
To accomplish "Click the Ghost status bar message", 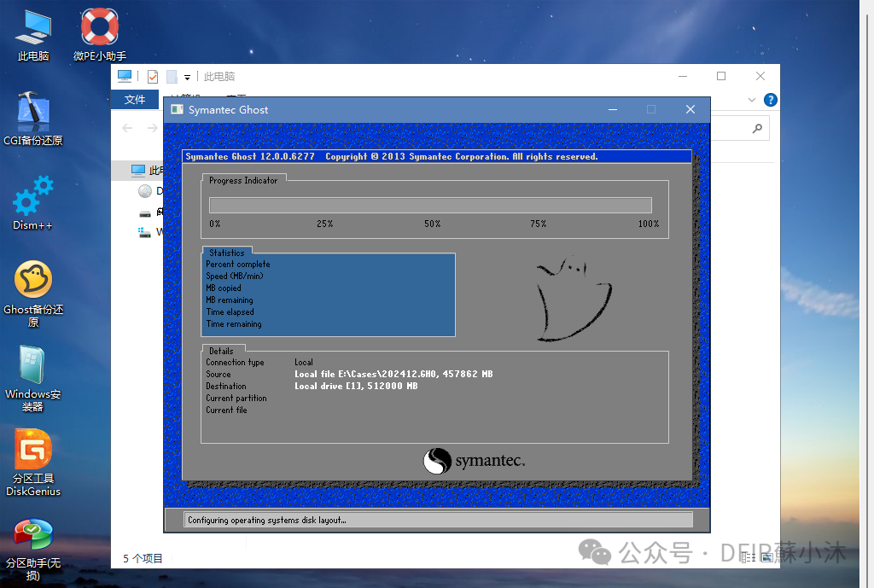I will click(x=267, y=520).
